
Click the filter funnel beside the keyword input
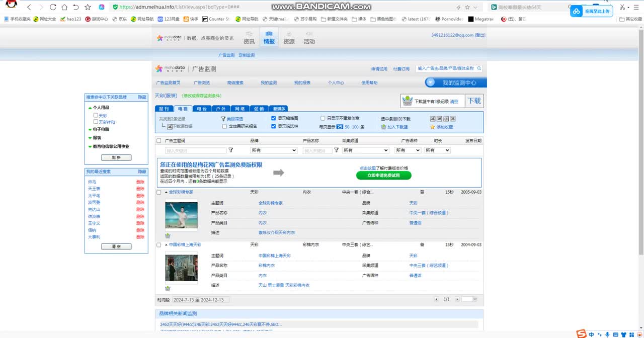point(231,150)
